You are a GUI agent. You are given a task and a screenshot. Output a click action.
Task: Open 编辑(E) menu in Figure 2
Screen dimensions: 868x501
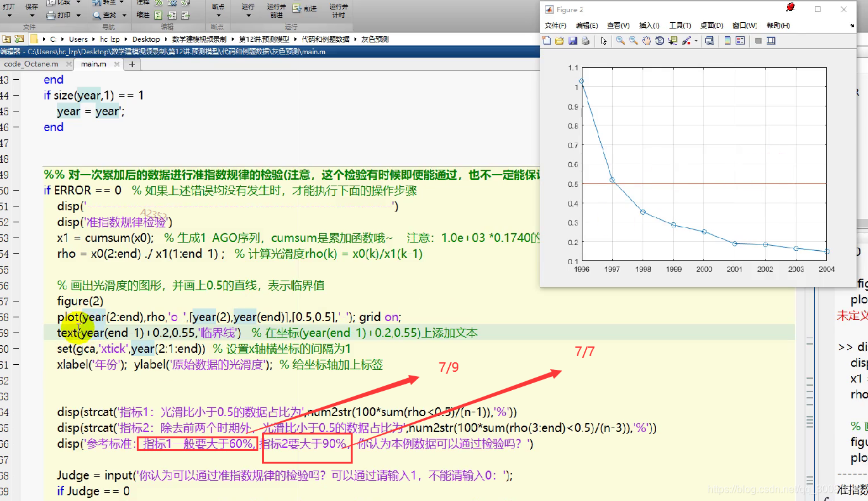tap(587, 25)
